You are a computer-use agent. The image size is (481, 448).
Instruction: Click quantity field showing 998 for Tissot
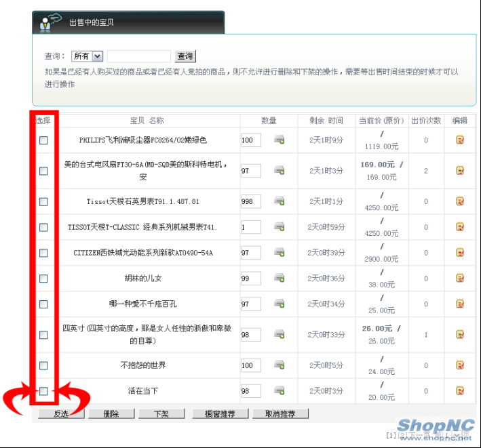pos(251,201)
